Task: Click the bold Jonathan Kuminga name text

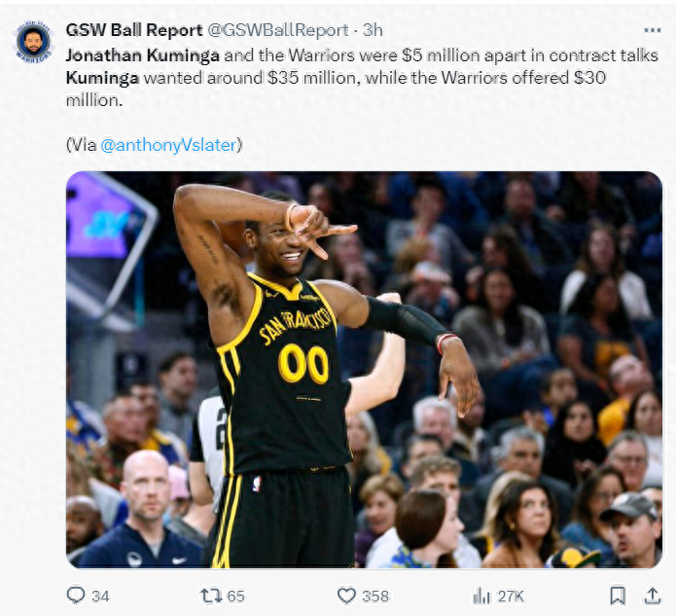Action: pos(143,55)
